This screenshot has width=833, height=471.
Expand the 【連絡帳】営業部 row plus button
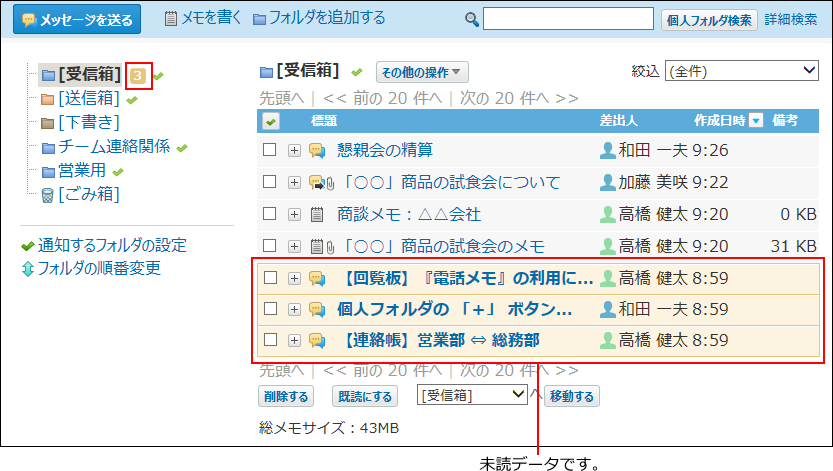click(x=294, y=340)
